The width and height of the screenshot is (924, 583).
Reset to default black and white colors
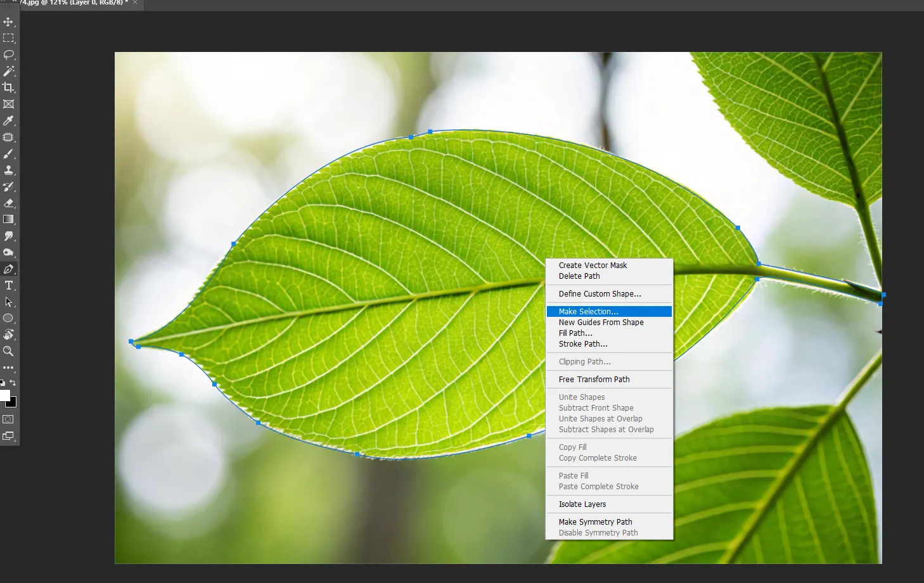[x=3, y=383]
